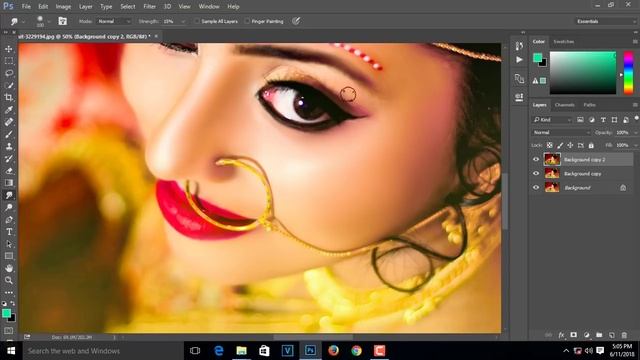Open smudge Mode dropdown

coord(114,21)
